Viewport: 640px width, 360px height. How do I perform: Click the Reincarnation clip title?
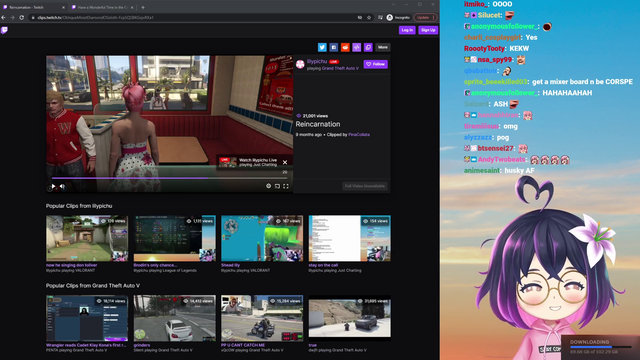[x=318, y=124]
